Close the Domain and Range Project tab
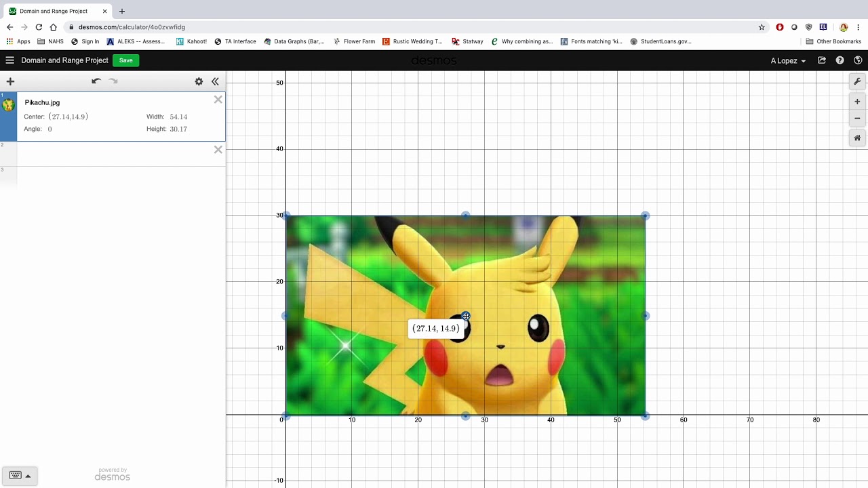This screenshot has height=488, width=868. 105,11
